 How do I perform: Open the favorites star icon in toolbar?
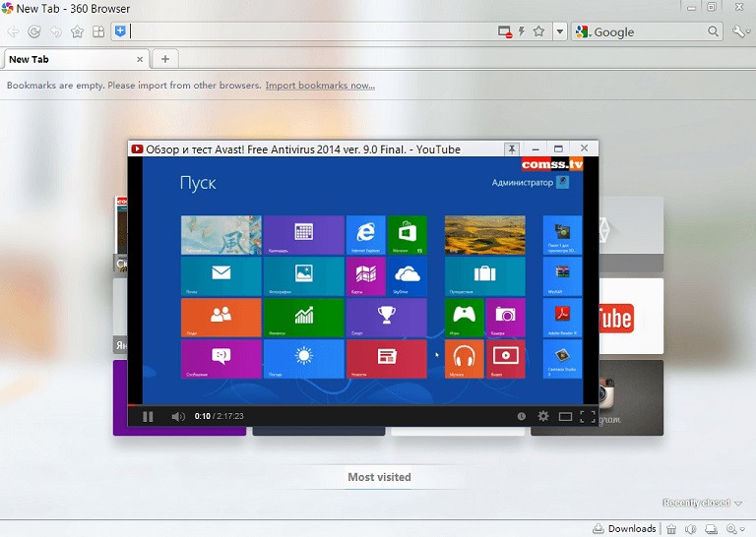click(77, 31)
